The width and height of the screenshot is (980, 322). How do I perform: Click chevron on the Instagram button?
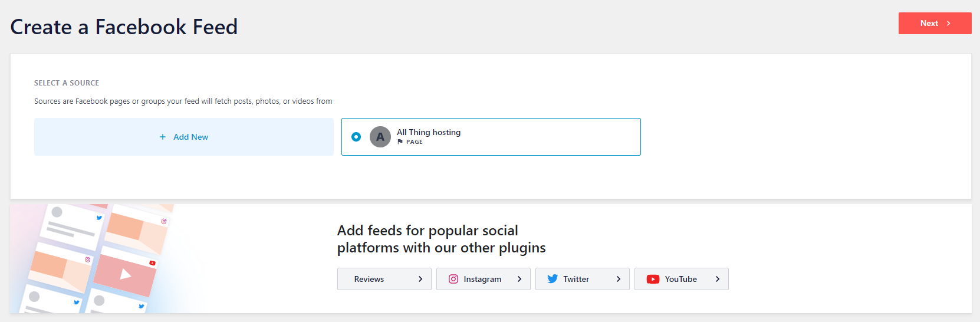(519, 279)
